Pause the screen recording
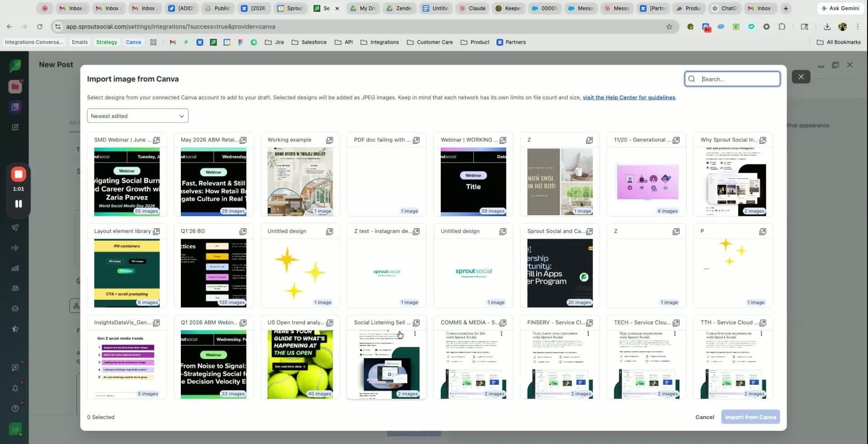The height and width of the screenshot is (444, 868). (19, 204)
